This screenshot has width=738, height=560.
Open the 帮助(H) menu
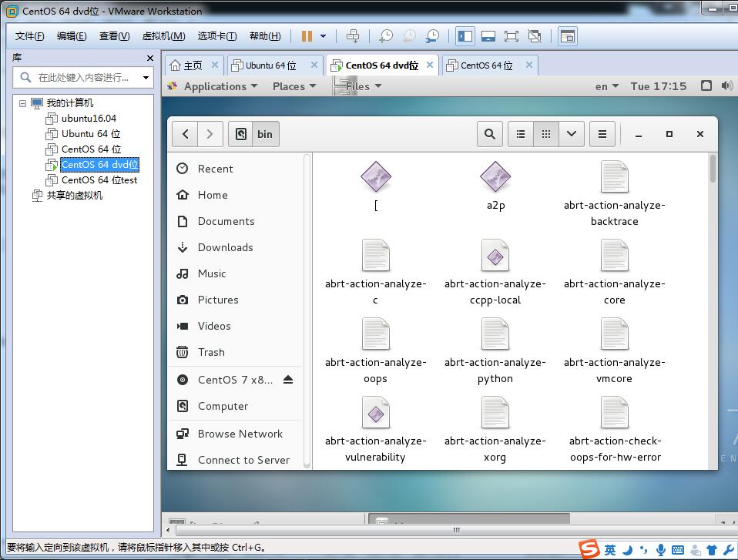point(265,36)
